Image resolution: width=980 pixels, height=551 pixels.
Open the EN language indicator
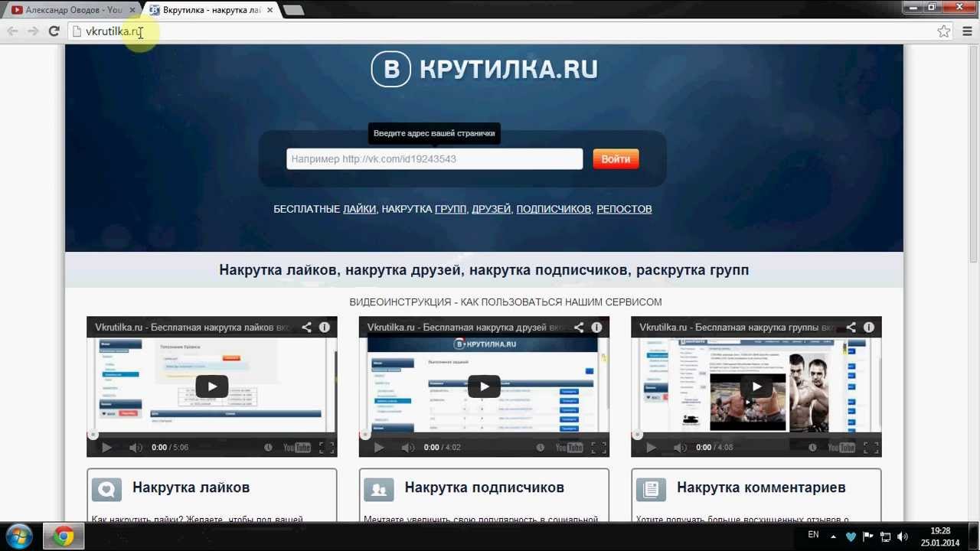(x=813, y=535)
